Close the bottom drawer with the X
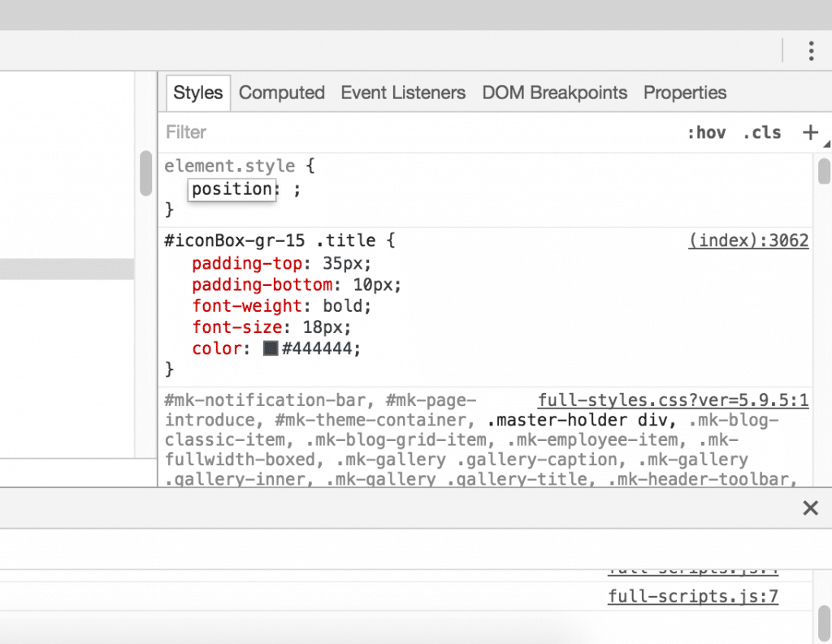 810,508
